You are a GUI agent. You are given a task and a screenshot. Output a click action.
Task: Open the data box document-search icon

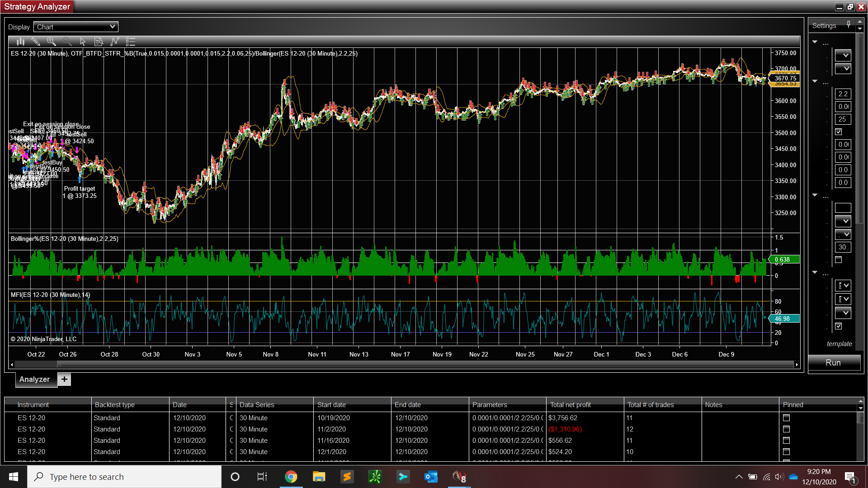pos(99,42)
